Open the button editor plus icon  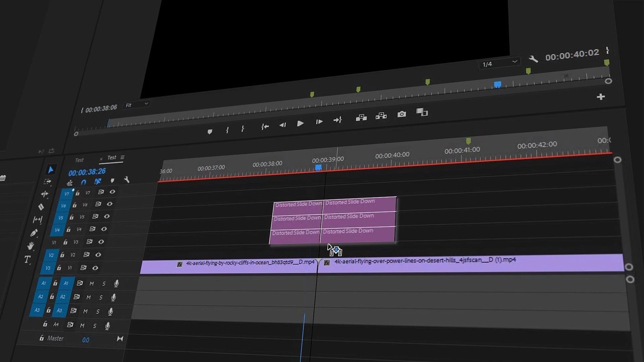point(600,97)
